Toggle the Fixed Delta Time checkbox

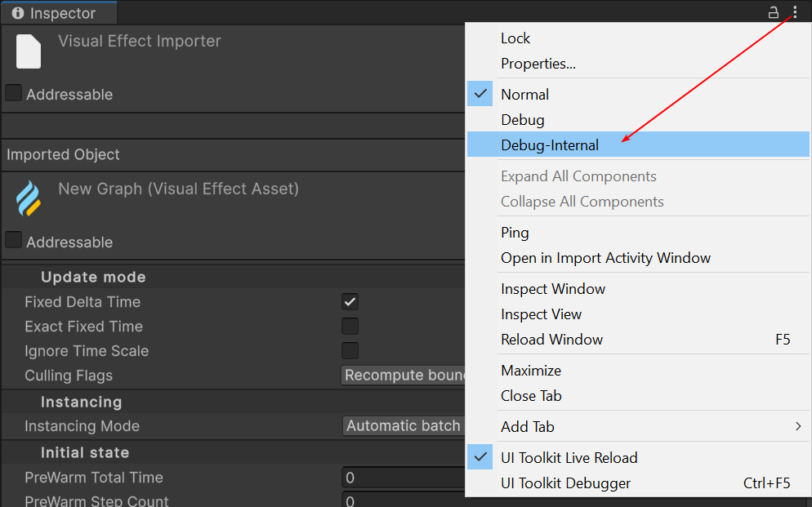coord(350,302)
